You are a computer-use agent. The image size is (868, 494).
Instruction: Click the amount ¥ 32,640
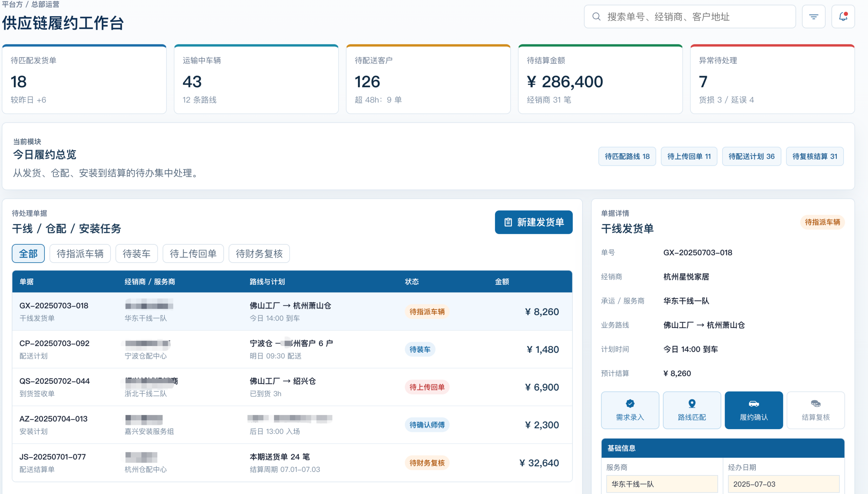(539, 463)
